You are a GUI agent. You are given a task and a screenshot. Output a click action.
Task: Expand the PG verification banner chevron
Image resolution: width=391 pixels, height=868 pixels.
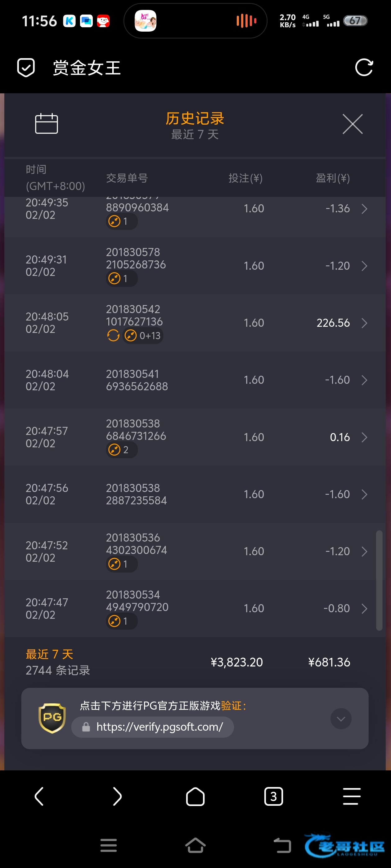pyautogui.click(x=341, y=719)
